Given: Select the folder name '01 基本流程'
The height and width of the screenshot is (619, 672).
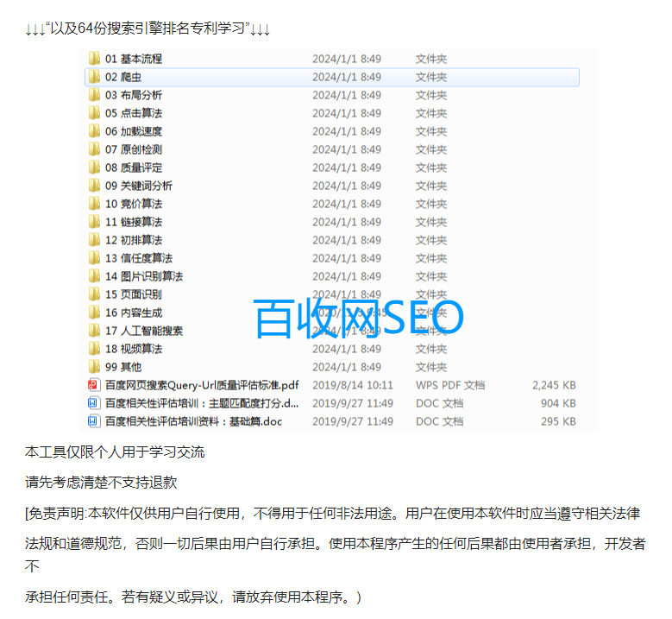Looking at the screenshot, I should coord(134,59).
